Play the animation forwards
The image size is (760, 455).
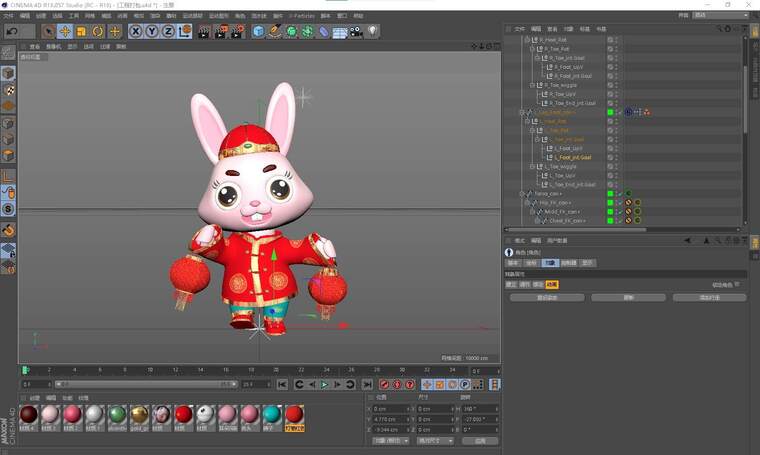tap(325, 384)
